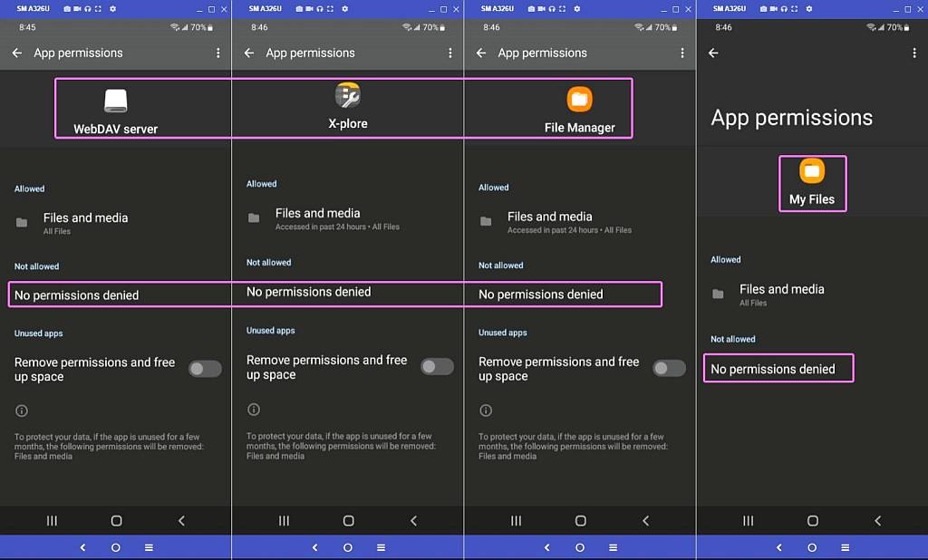Viewport: 928px width, 560px height.
Task: Click 'No permissions denied' text on My Files screen
Action: click(773, 370)
